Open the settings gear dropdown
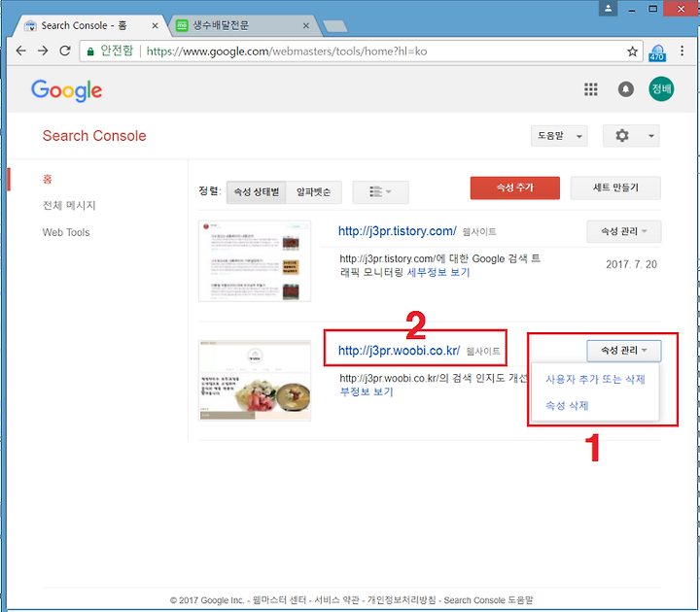The height and width of the screenshot is (612, 700). tap(631, 136)
